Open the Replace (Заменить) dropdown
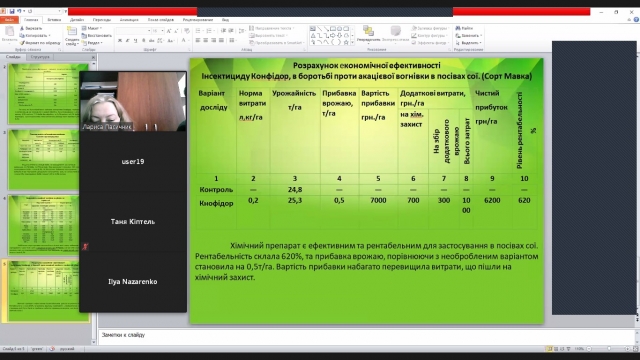Image resolution: width=640 pixels, height=360 pixels. 469,36
